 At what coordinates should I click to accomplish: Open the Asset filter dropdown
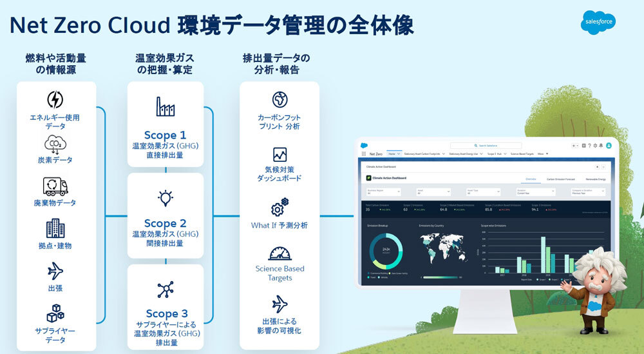point(433,192)
